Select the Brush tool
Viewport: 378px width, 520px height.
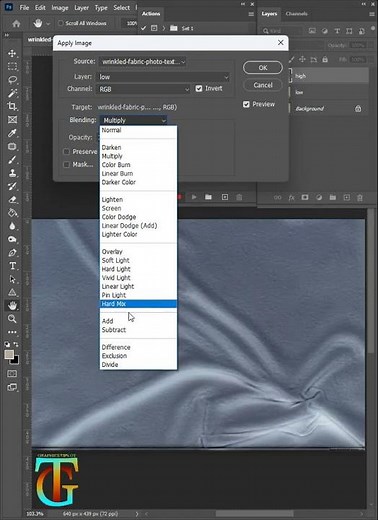click(x=12, y=160)
